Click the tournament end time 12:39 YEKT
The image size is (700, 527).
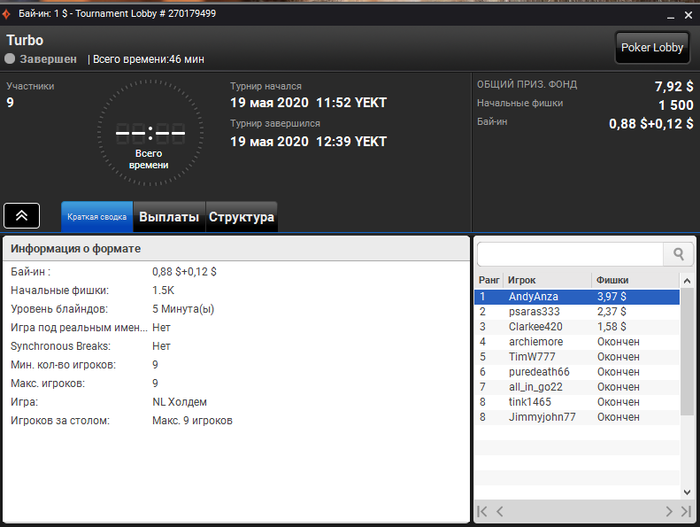click(351, 142)
